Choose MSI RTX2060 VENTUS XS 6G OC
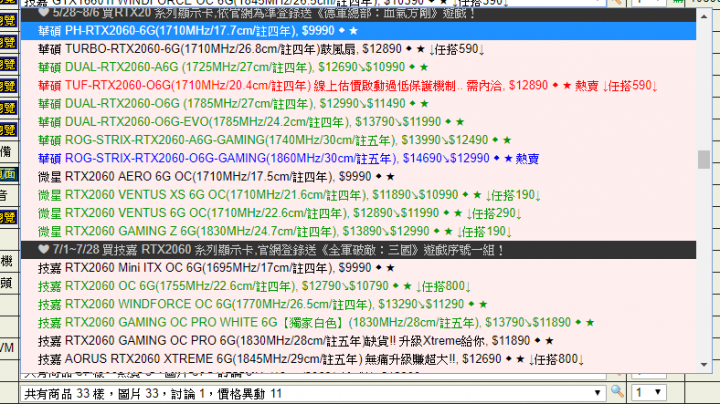720x404 pixels. pyautogui.click(x=358, y=195)
